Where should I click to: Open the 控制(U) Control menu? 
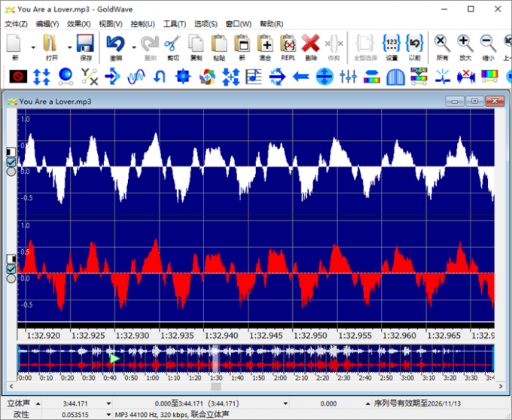click(x=142, y=24)
